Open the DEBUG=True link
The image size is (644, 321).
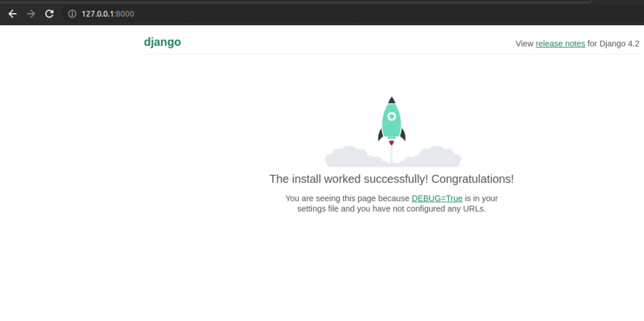(x=437, y=199)
